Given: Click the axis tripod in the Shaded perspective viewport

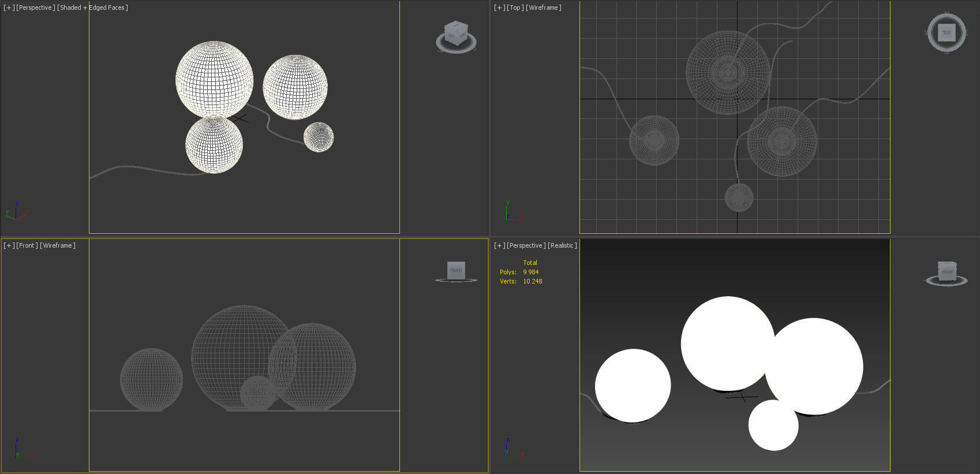Looking at the screenshot, I should [x=16, y=212].
